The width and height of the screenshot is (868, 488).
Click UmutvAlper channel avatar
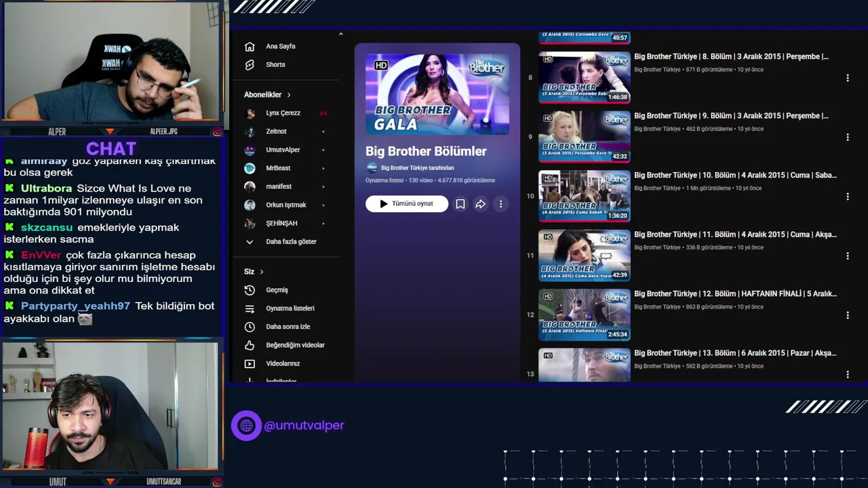point(250,150)
